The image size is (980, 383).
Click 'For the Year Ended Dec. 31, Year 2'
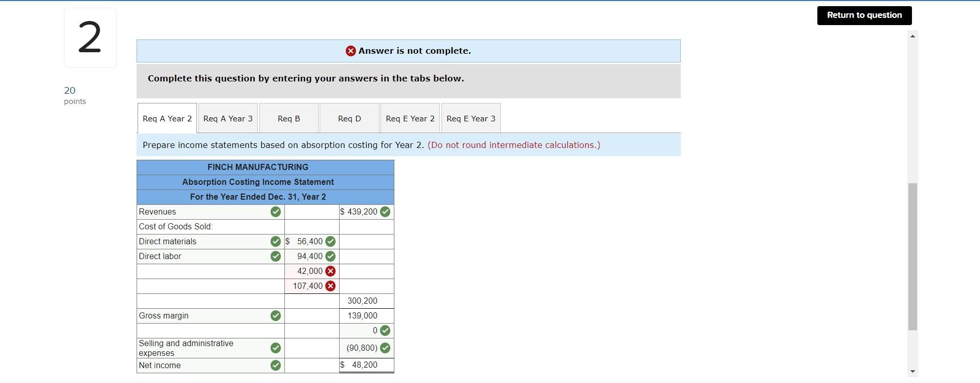(258, 197)
